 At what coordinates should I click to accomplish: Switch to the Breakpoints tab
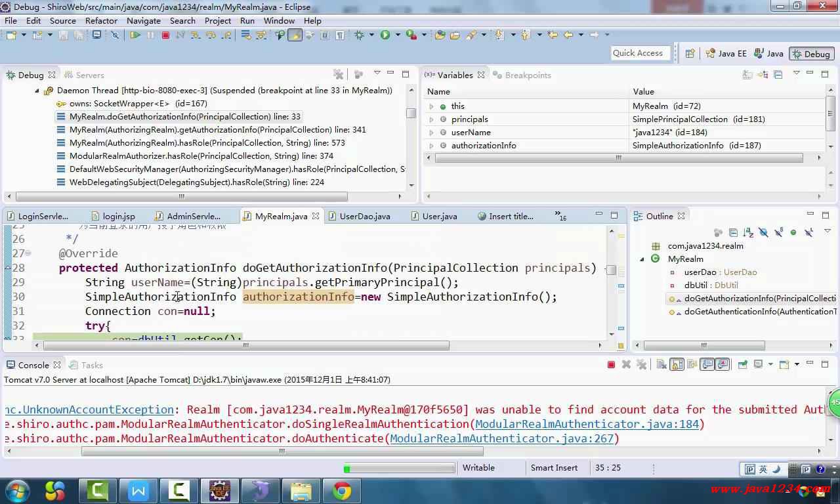522,75
